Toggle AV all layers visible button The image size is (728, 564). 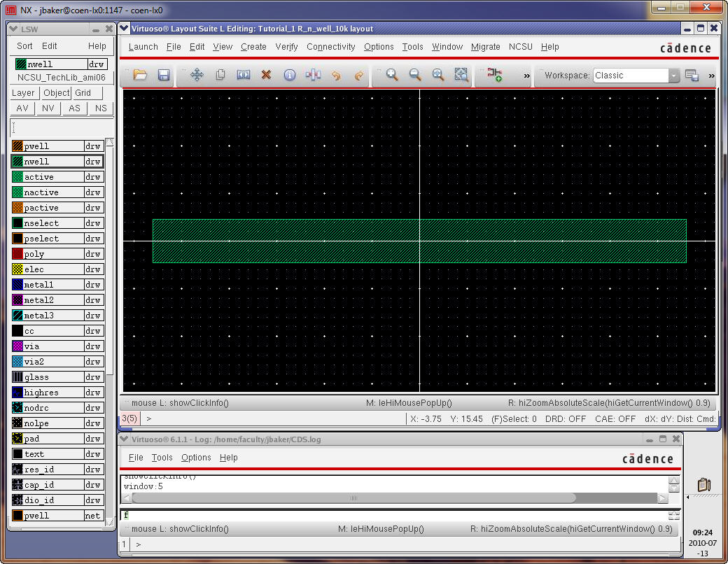coord(22,108)
